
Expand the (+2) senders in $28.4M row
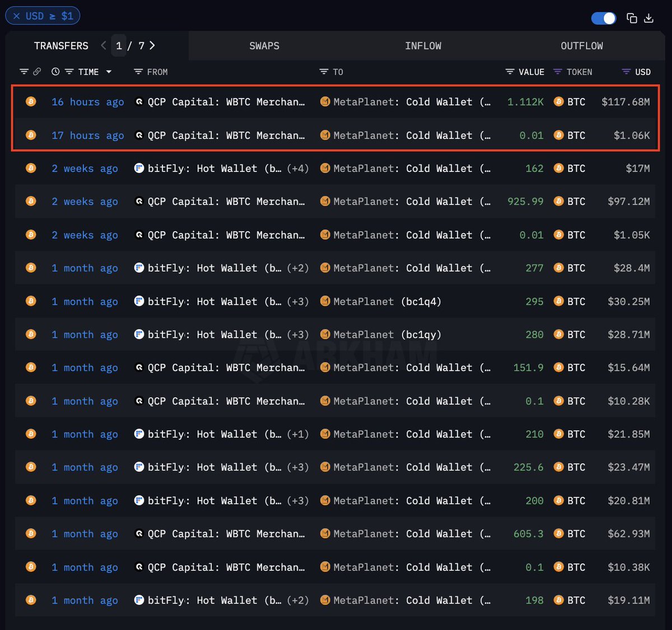pyautogui.click(x=297, y=268)
